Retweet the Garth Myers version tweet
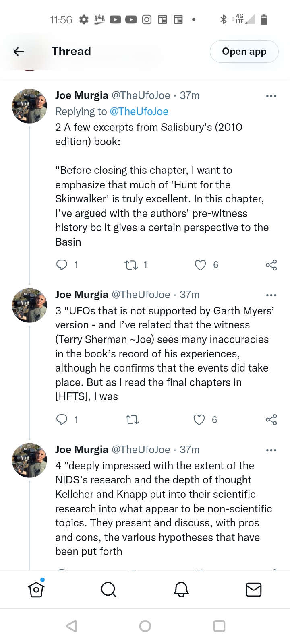Viewport: 290px width, 644px height. tap(132, 420)
